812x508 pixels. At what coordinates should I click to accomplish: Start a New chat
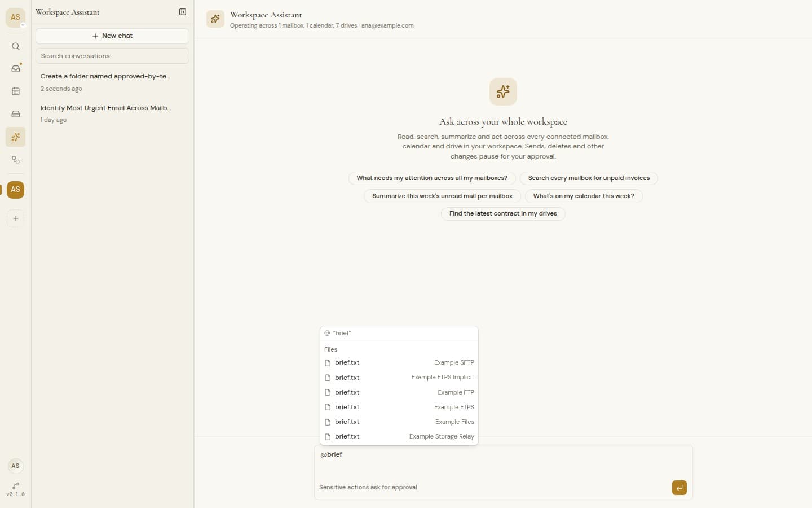[x=112, y=36]
